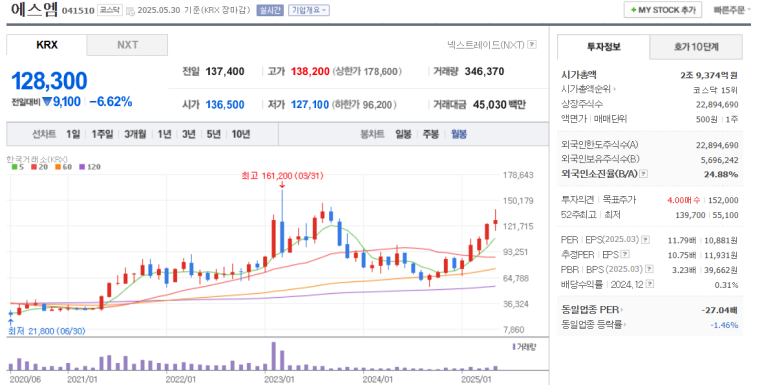Click the 최저 21,800 (06/30) marker
The width and height of the screenshot is (773, 385).
(x=47, y=331)
